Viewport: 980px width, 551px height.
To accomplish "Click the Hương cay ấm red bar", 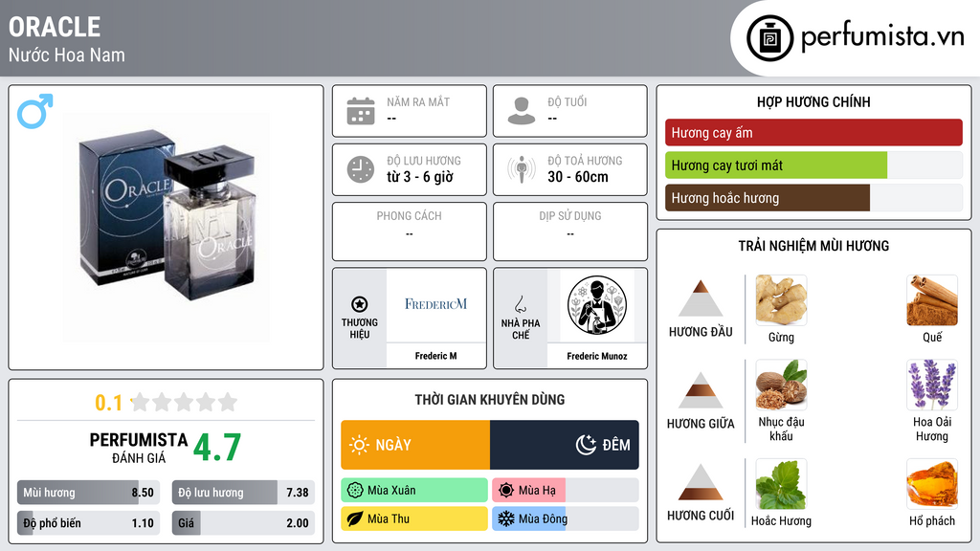I will pos(813,132).
